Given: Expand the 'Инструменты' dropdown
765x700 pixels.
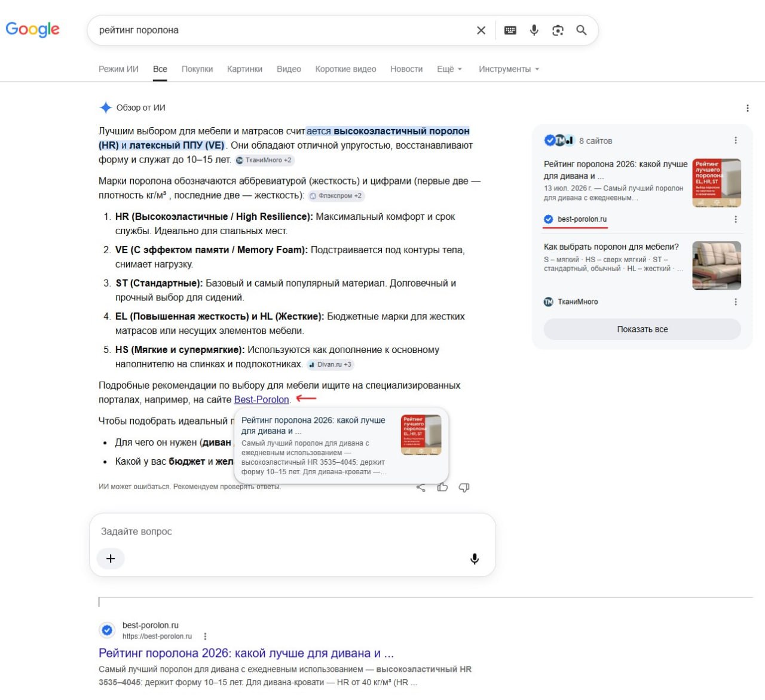Looking at the screenshot, I should pos(509,69).
